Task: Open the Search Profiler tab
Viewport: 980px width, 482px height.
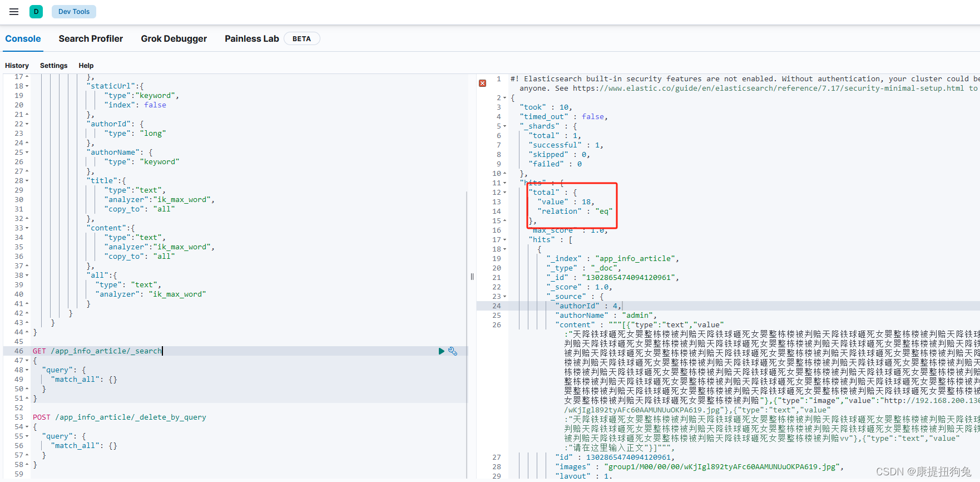Action: tap(91, 38)
